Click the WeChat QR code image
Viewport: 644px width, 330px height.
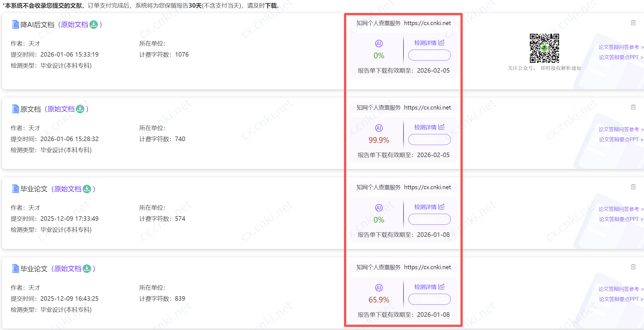tap(544, 48)
